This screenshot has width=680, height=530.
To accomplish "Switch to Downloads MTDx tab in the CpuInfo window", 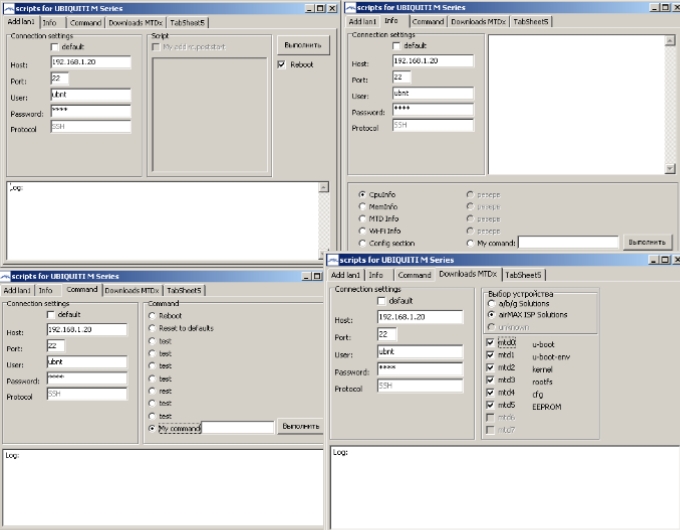I will (x=478, y=21).
